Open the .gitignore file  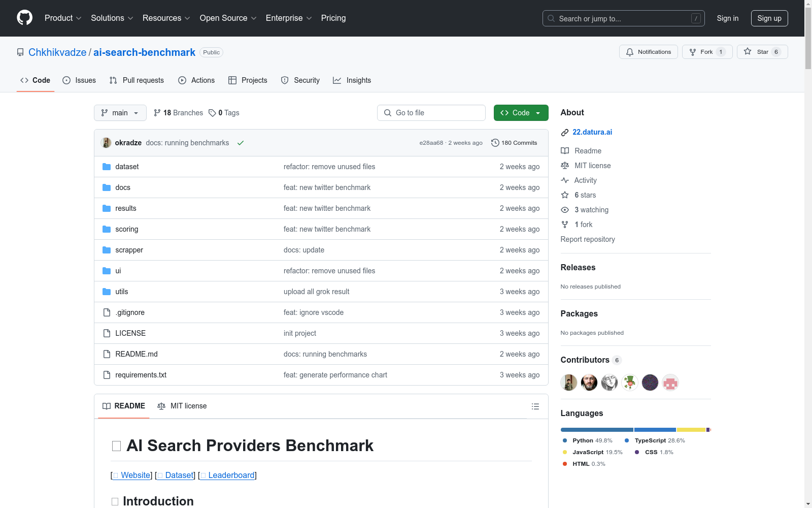(x=130, y=312)
